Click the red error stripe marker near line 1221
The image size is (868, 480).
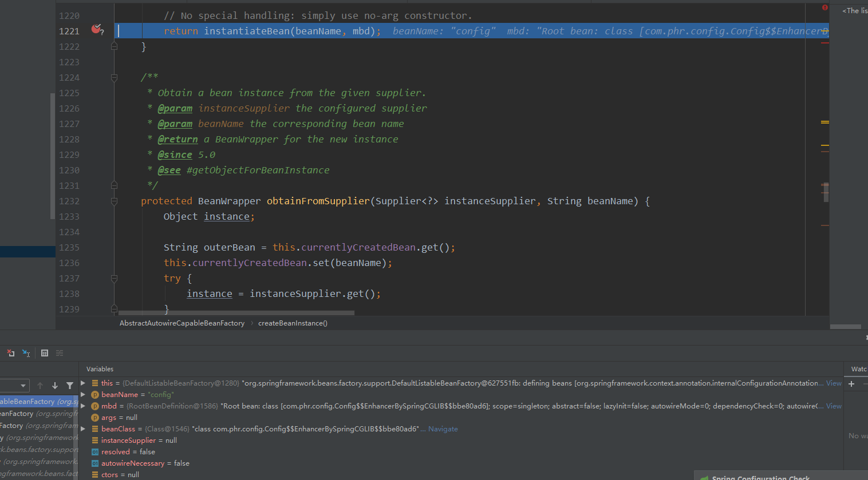825,42
